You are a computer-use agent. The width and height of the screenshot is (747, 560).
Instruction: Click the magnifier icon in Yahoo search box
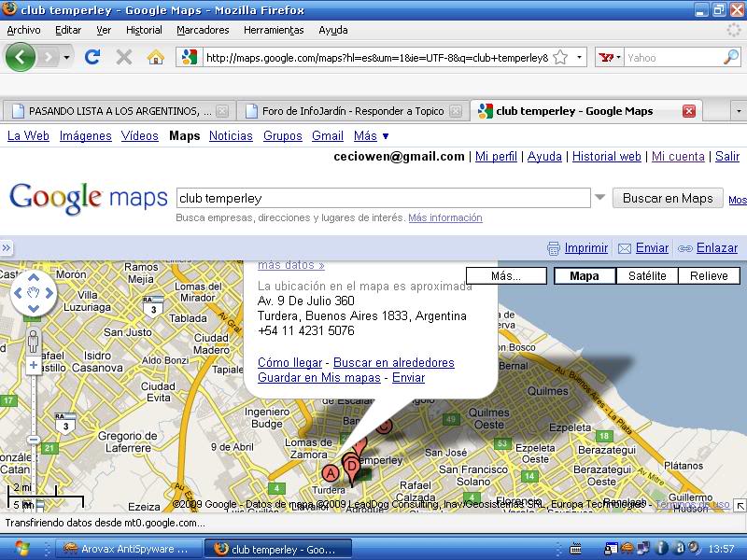pos(731,58)
